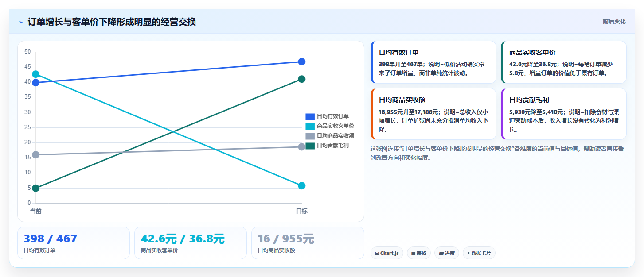Click the chart description paragraph starting 这张图连接

497,153
